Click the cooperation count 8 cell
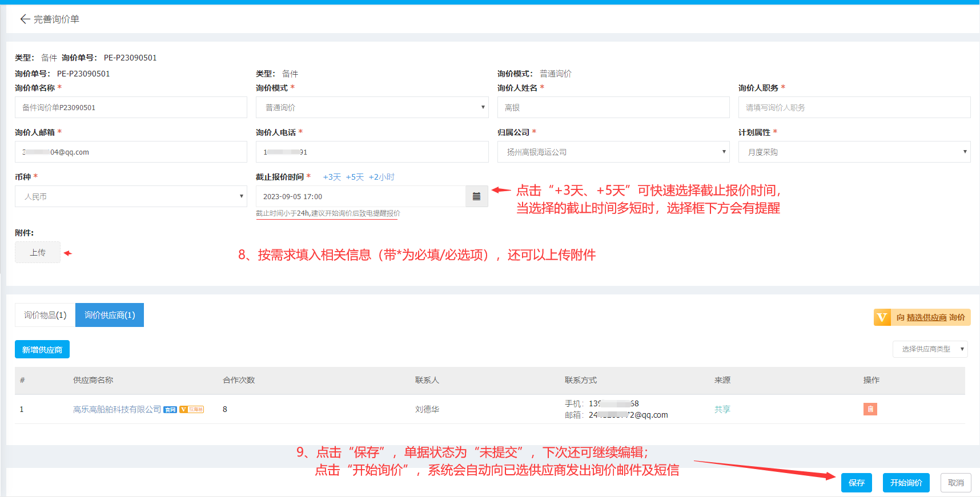This screenshot has height=497, width=980. [225, 409]
